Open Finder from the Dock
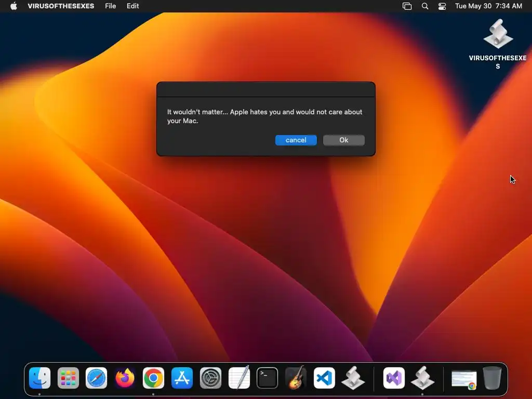This screenshot has width=532, height=399. (x=39, y=378)
